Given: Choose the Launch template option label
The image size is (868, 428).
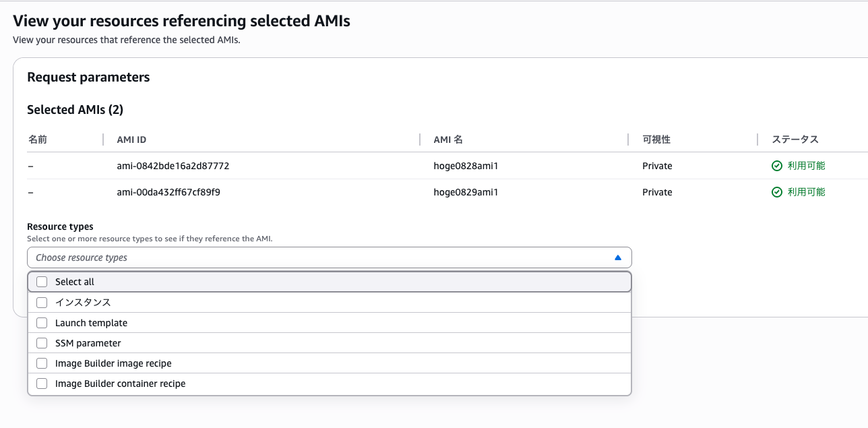Looking at the screenshot, I should pos(91,323).
